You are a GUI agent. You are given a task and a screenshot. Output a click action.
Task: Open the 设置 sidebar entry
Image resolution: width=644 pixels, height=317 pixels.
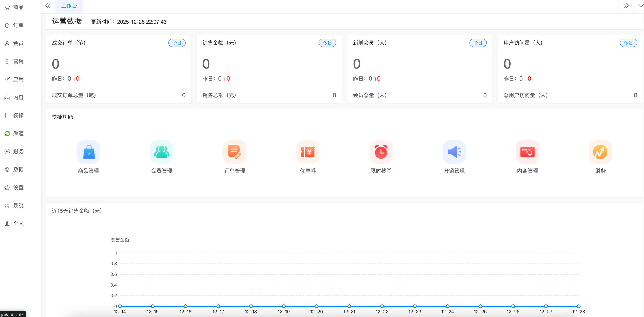point(14,187)
